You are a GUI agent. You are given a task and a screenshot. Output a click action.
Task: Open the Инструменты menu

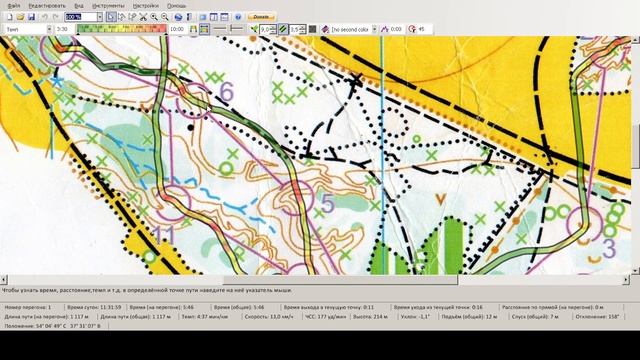(108, 6)
